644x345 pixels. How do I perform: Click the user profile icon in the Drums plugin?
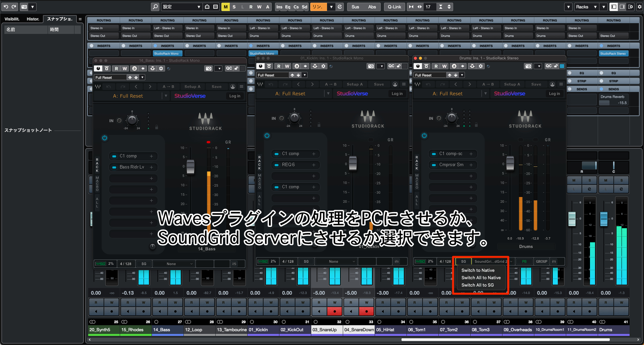pos(552,84)
